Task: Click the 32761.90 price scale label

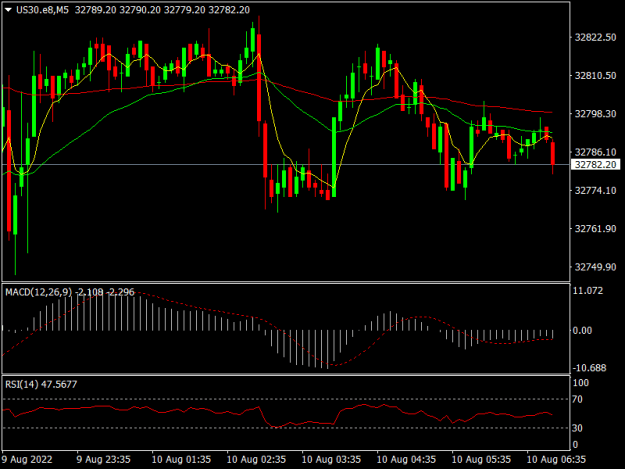Action: (595, 229)
